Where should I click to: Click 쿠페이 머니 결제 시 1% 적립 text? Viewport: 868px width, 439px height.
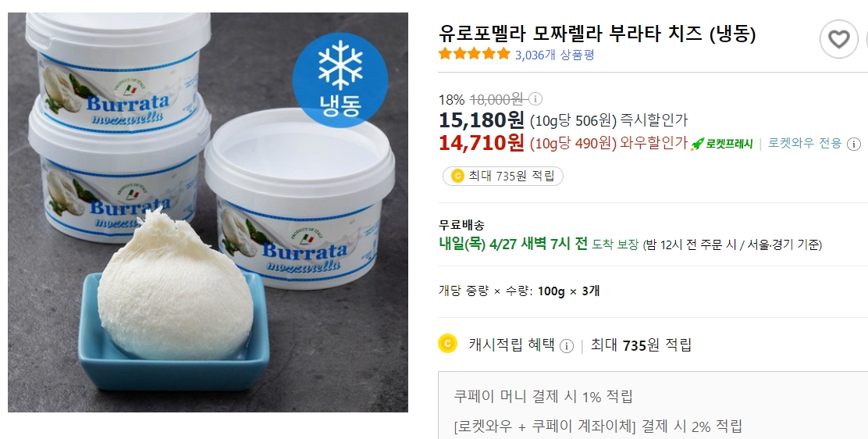click(x=543, y=396)
